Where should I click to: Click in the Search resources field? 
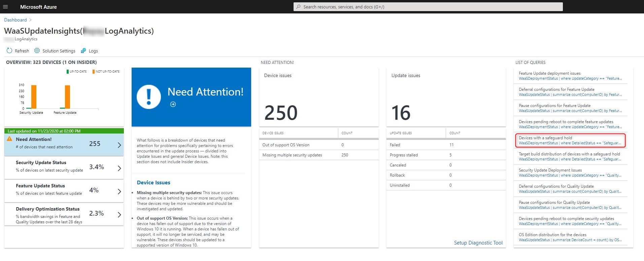[x=428, y=7]
